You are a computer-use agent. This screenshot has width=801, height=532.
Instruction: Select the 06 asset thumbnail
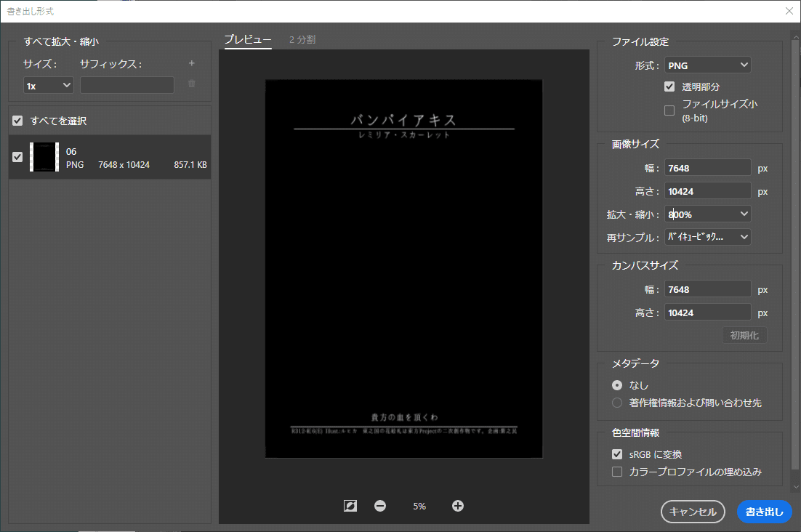44,157
